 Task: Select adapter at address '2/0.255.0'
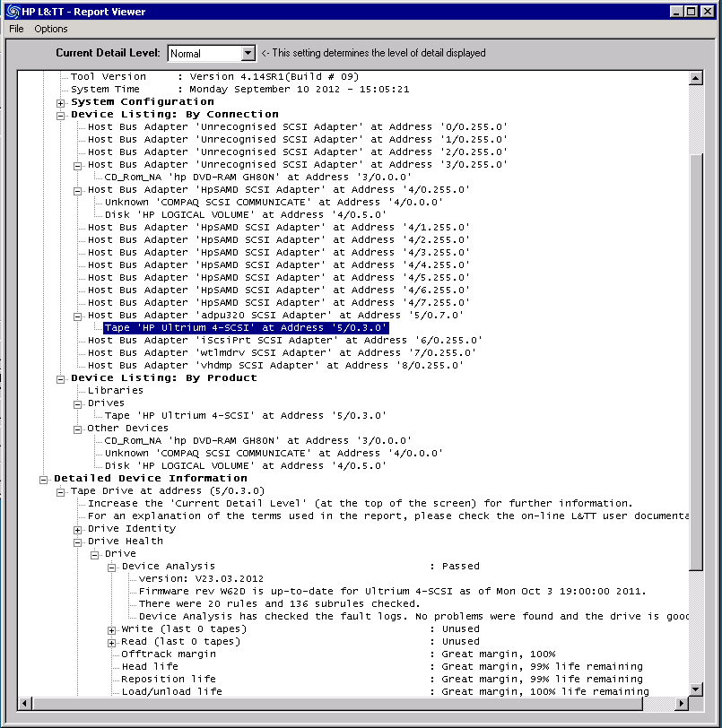[x=298, y=152]
